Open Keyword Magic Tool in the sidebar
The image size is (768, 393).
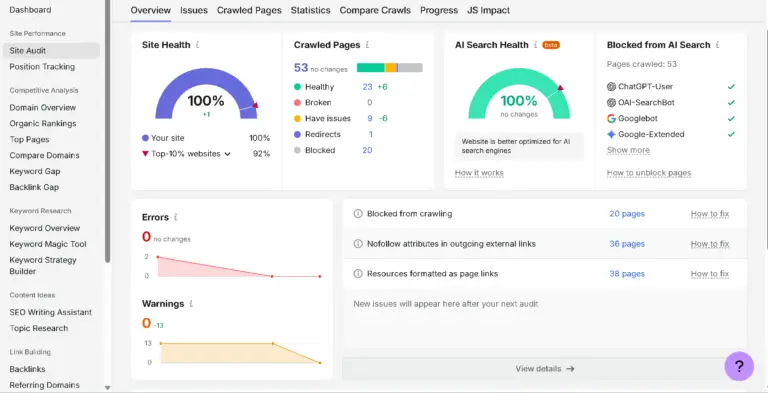(x=48, y=244)
